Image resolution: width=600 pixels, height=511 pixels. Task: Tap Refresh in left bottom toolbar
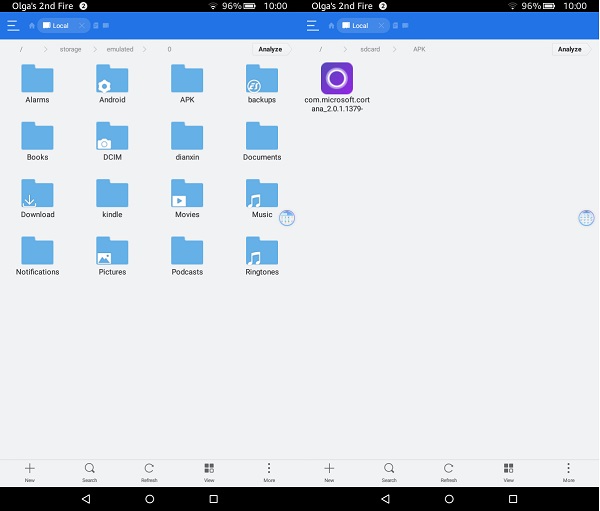point(149,472)
